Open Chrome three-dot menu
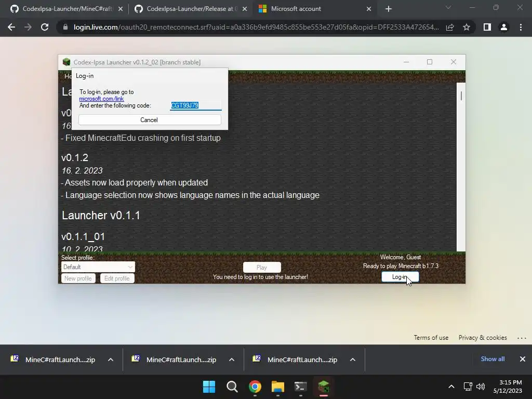This screenshot has height=399, width=532. (x=521, y=27)
